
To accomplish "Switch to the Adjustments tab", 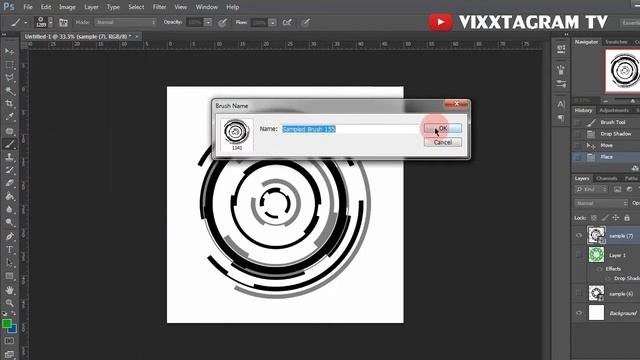I will [x=614, y=111].
